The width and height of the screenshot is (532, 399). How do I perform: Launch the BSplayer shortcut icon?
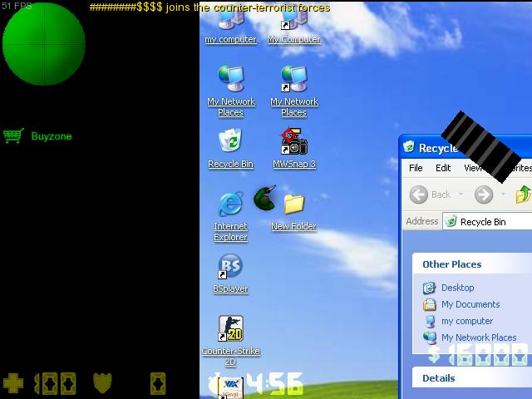click(x=230, y=266)
